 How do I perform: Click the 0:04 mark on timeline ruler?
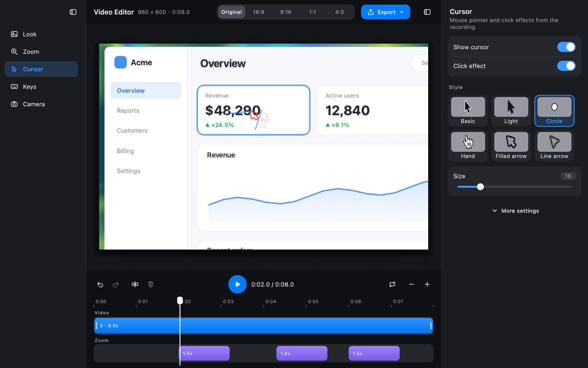[271, 302]
